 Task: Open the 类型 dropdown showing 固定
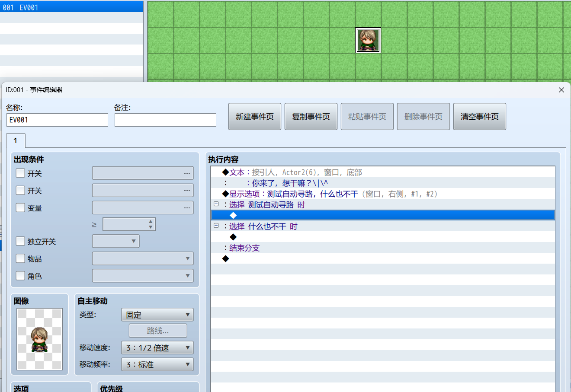coord(157,315)
